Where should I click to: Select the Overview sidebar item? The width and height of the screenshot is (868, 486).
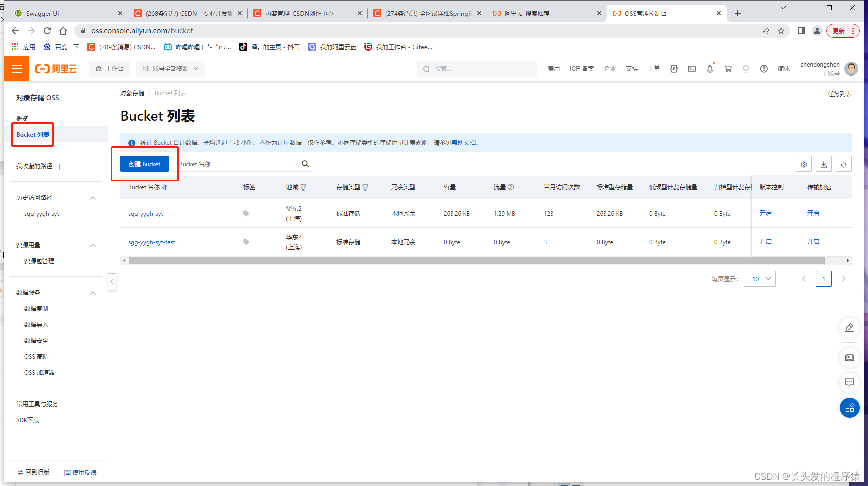coord(22,119)
